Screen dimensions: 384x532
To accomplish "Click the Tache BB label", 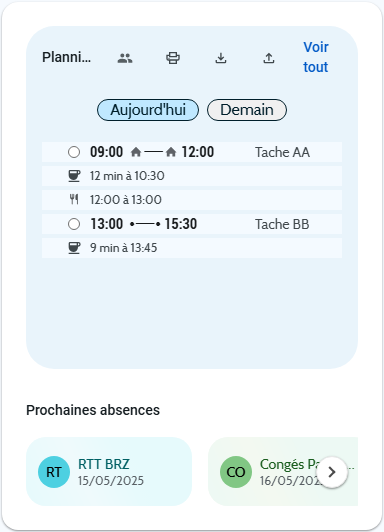I will 282,224.
